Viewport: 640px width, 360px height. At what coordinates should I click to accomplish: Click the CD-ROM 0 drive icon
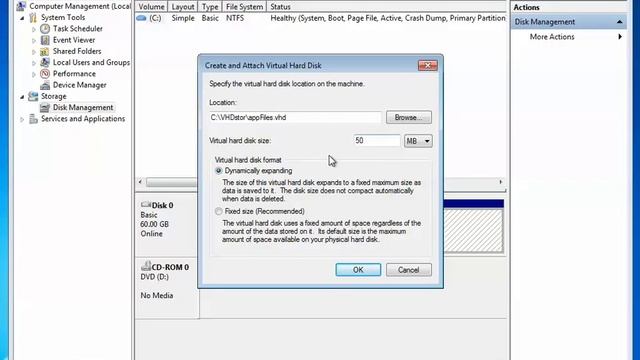click(x=146, y=266)
